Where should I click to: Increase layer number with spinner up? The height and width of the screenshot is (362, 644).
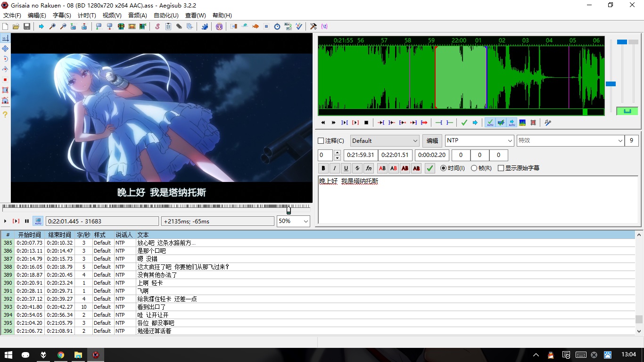(337, 152)
